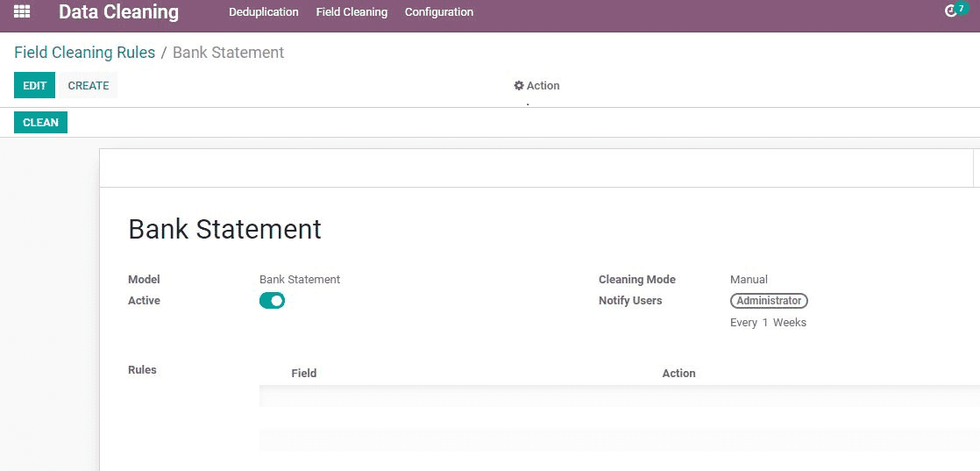
Task: Click the Notify Users label
Action: (x=630, y=300)
